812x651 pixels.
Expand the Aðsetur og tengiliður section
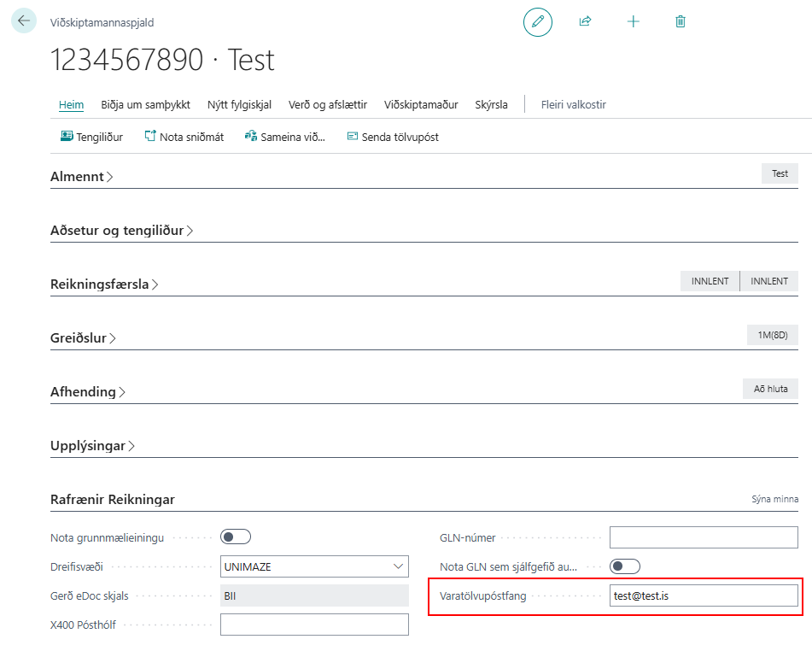122,231
